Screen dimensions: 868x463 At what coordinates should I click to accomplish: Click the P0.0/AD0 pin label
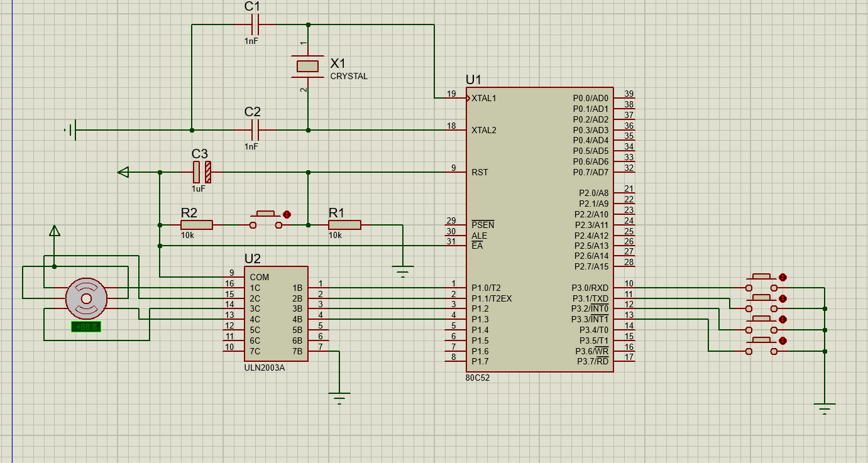591,98
